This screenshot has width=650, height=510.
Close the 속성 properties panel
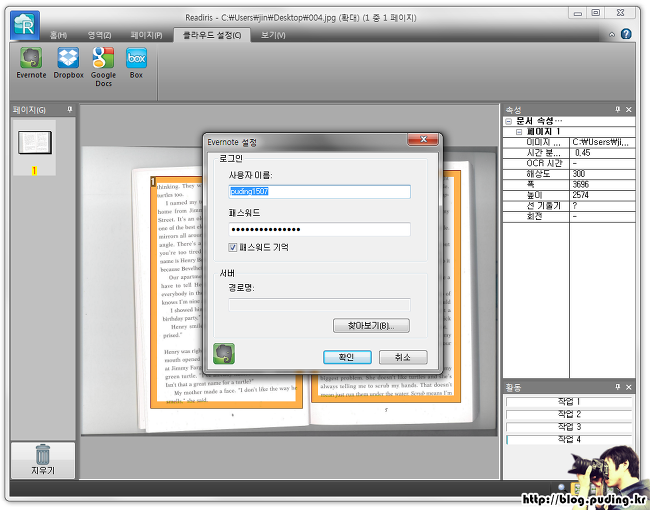point(629,109)
